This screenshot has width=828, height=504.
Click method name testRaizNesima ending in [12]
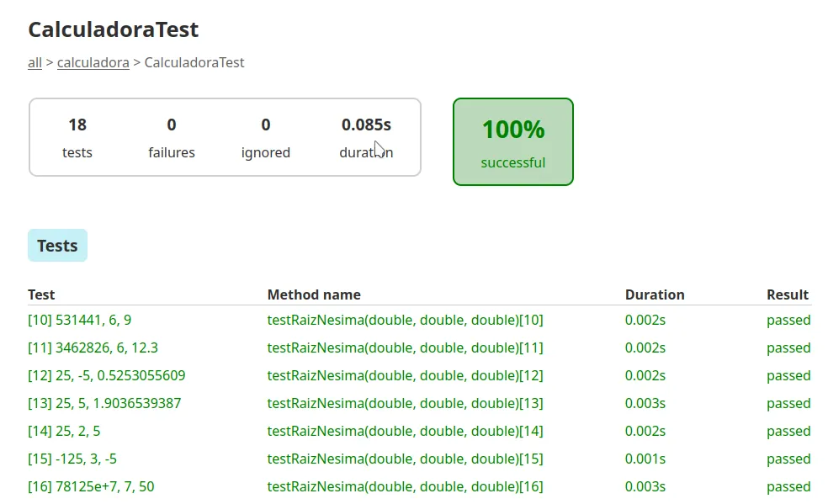coord(405,376)
